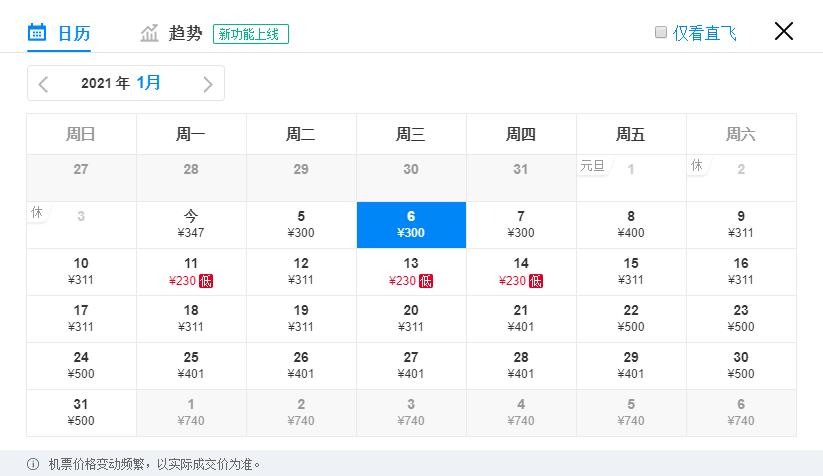The image size is (823, 476).
Task: Select January 19 priced ¥311
Action: tap(301, 319)
